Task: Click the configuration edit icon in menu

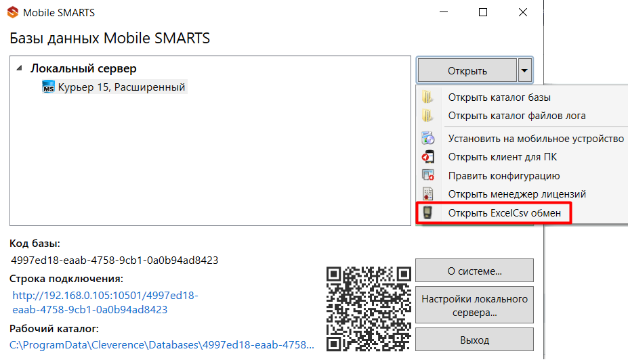Action: [x=427, y=175]
